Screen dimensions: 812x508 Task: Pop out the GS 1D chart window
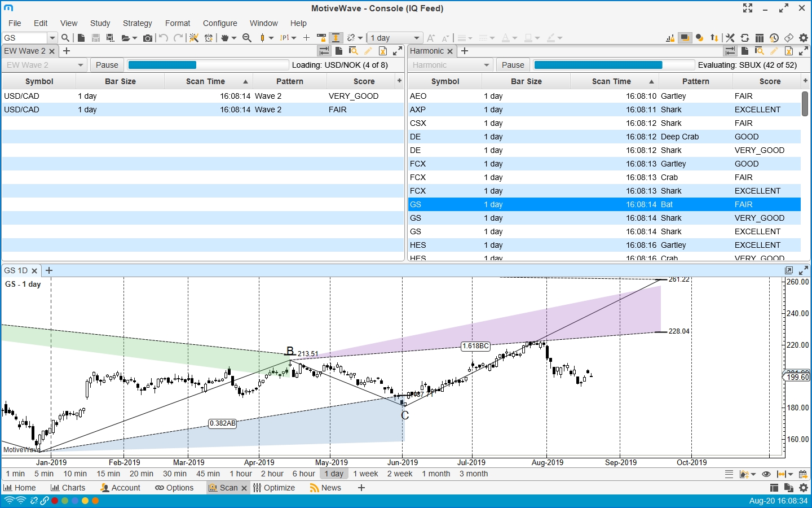coord(789,270)
